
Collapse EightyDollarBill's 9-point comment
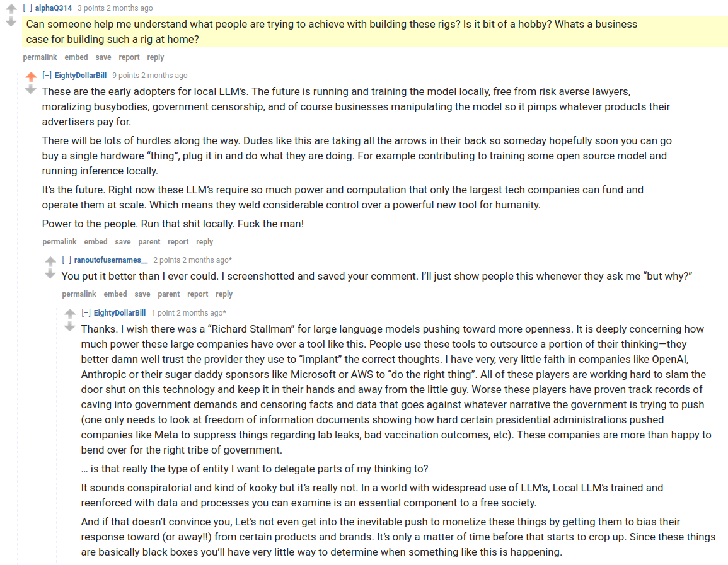point(47,75)
